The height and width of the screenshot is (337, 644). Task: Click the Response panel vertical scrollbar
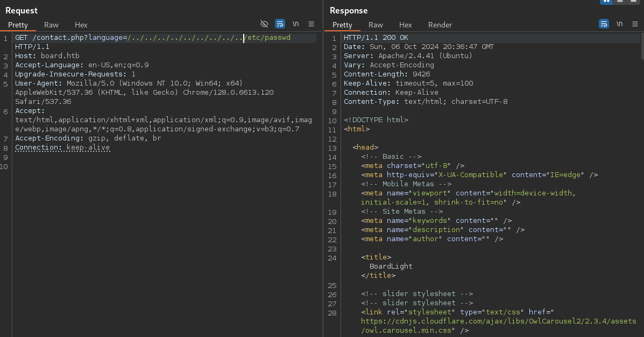click(642, 47)
